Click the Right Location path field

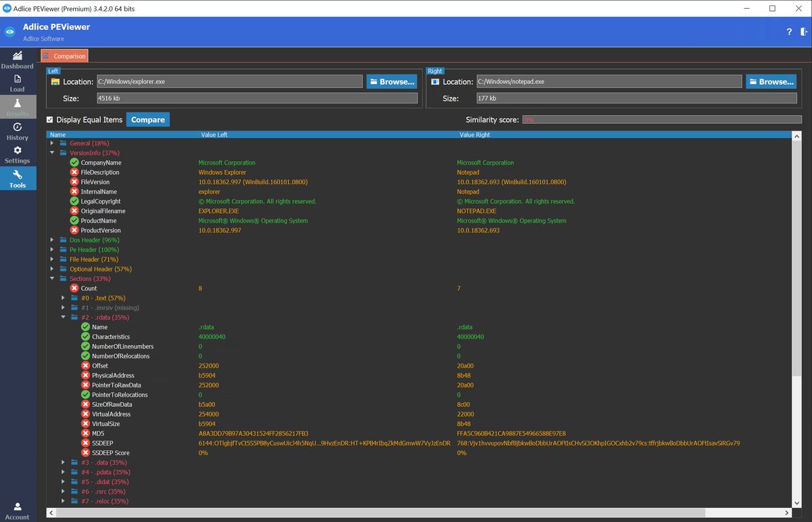(x=609, y=82)
